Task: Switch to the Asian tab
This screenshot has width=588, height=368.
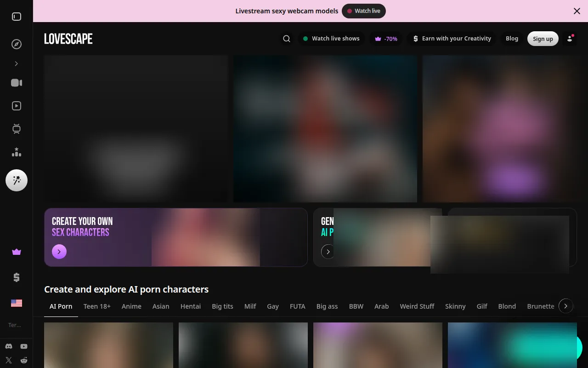Action: (x=161, y=306)
